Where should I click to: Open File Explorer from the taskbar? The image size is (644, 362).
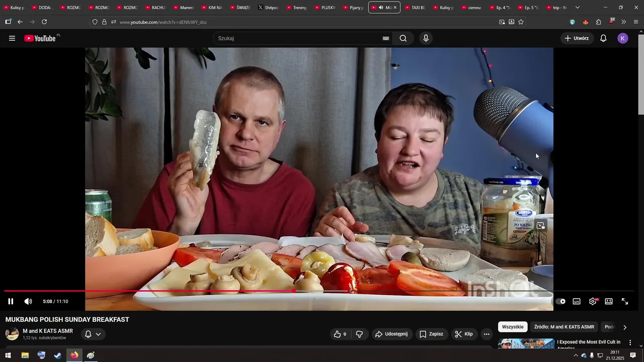click(25, 355)
